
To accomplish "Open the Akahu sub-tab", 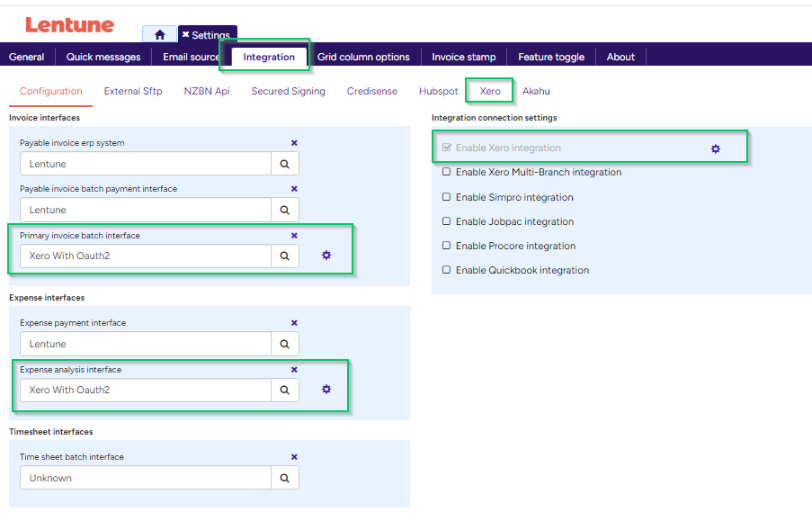I will click(x=536, y=91).
